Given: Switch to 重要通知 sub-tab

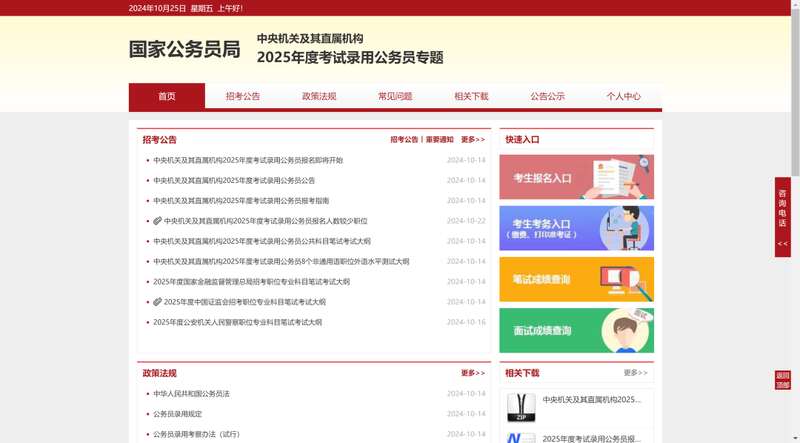Looking at the screenshot, I should coord(439,140).
